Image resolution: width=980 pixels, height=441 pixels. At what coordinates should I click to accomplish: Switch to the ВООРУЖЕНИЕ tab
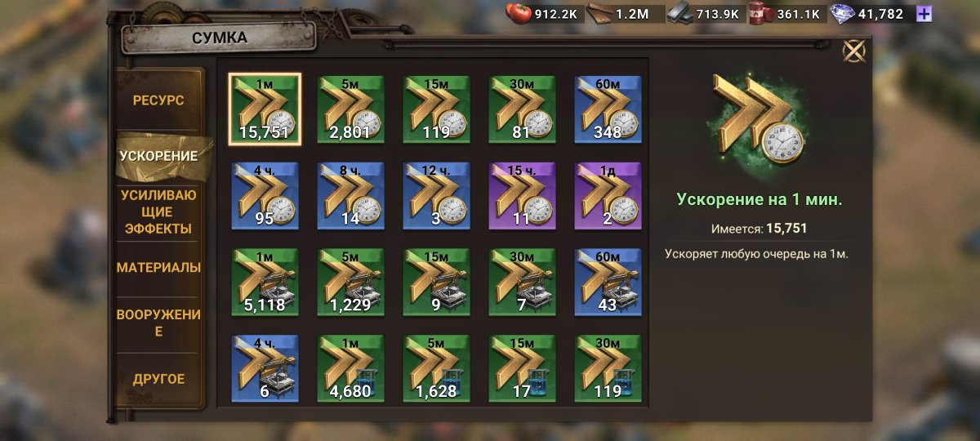158,323
